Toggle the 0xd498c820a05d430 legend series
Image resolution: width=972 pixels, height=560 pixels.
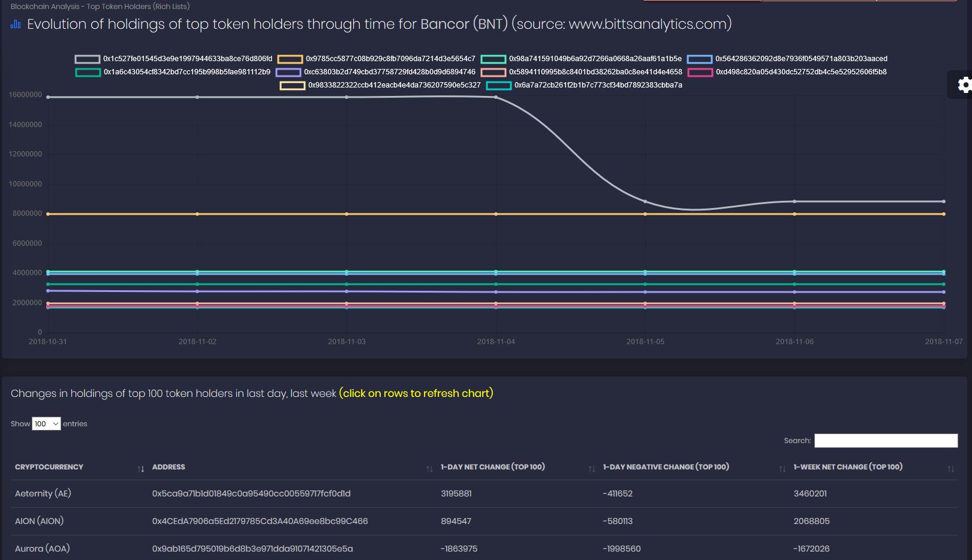pos(787,72)
